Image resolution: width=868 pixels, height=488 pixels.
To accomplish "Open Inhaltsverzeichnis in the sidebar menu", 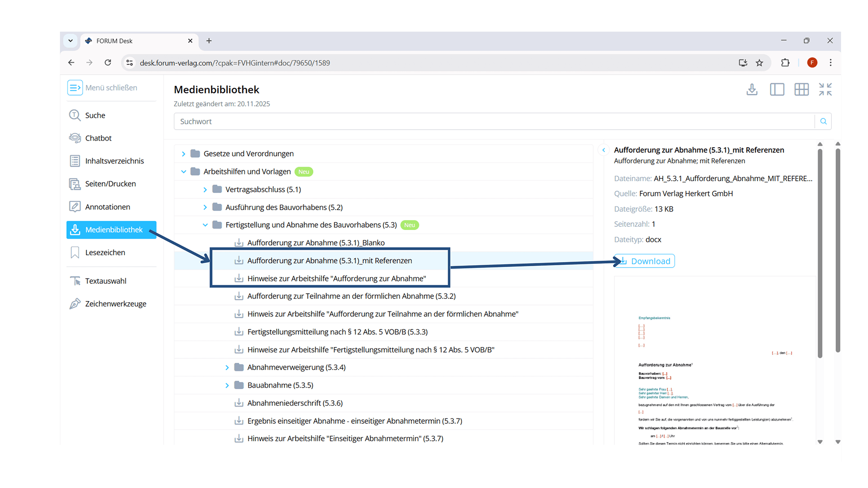I will pos(114,161).
